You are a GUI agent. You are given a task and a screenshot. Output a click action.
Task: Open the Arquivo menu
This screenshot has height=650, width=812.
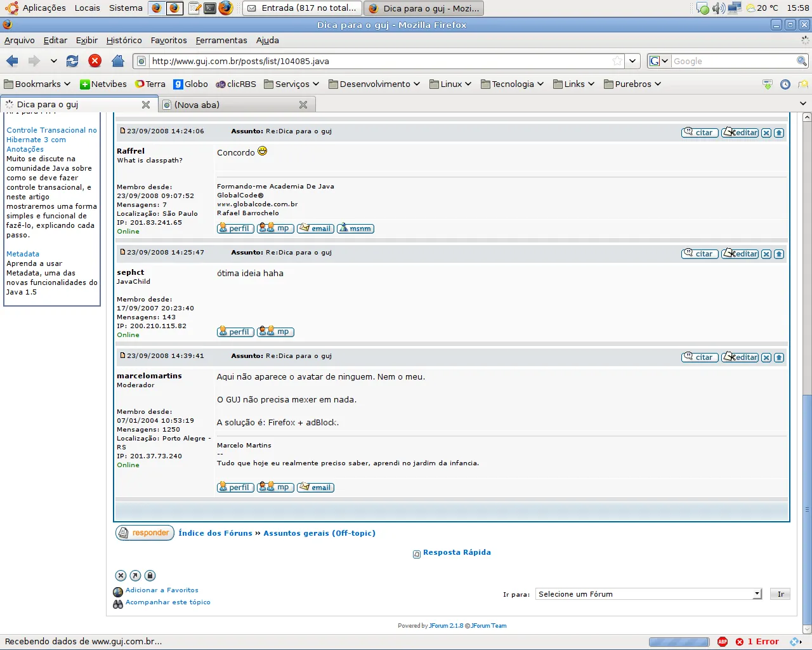[20, 40]
